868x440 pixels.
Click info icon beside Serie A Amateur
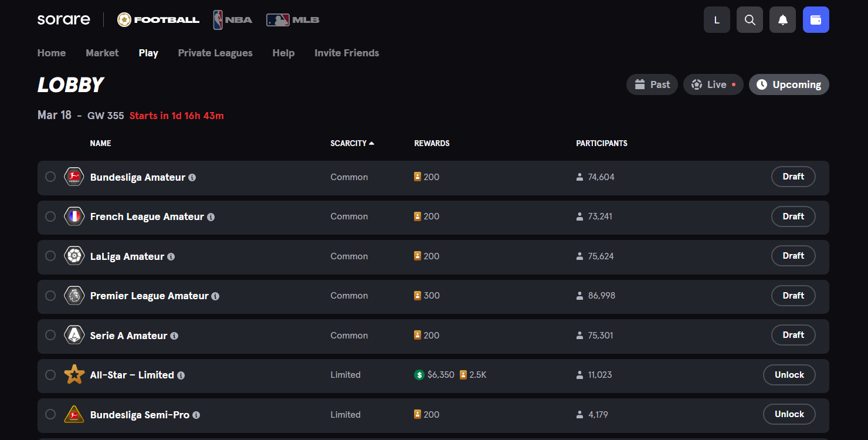point(174,336)
